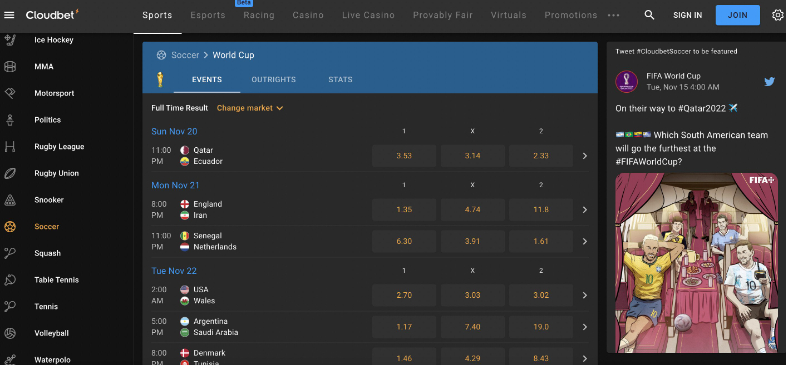Expand Change market dropdown
786x365 pixels.
(250, 108)
